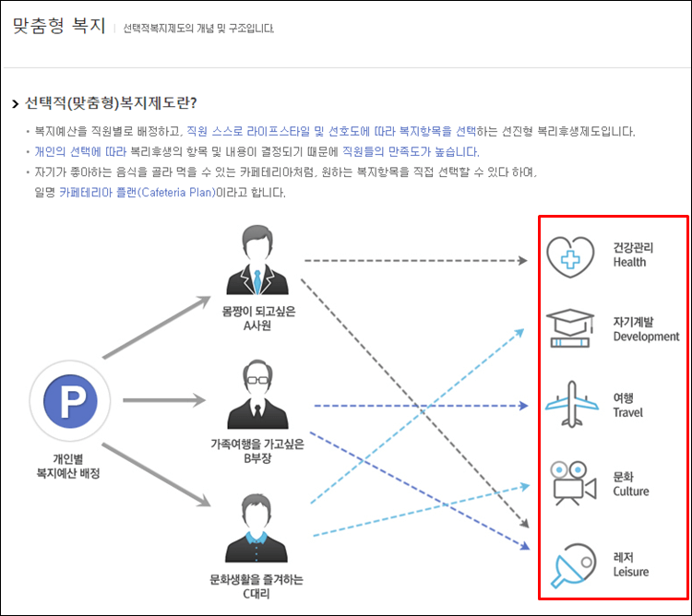Select the Development graduation cap icon
This screenshot has width=692, height=616.
pos(570,328)
